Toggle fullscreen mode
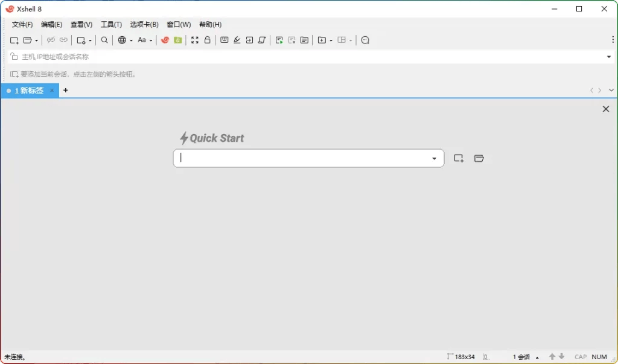This screenshot has width=618, height=364. tap(194, 40)
